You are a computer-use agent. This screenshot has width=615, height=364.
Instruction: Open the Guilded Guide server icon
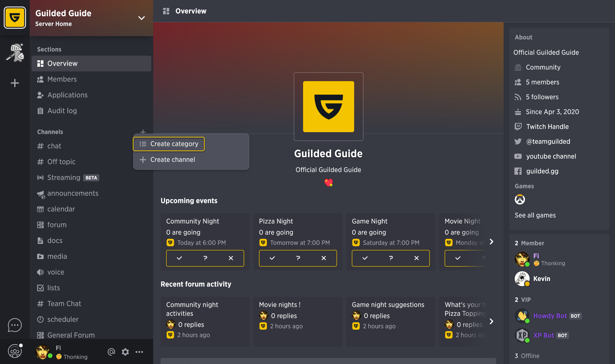15,18
